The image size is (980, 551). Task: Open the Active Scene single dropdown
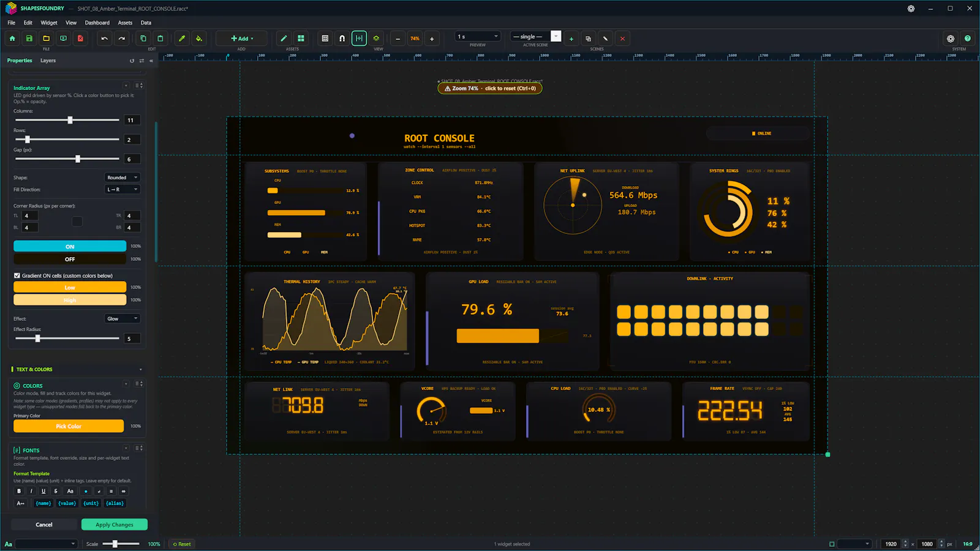click(536, 37)
